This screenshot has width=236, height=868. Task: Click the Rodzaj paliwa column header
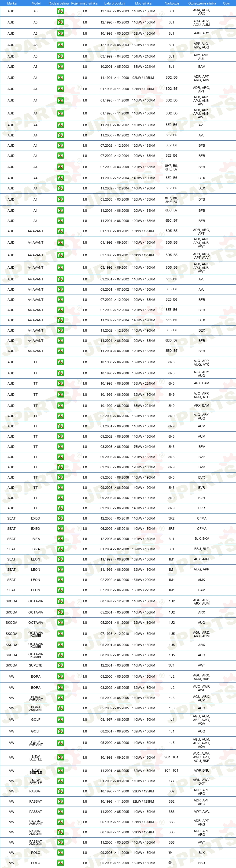(x=59, y=3)
